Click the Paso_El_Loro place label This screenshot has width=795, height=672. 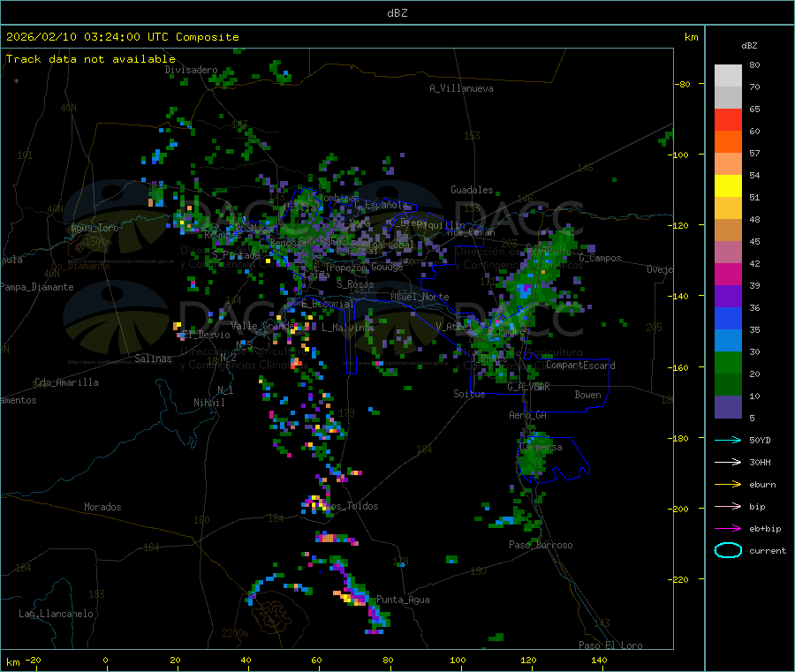pyautogui.click(x=610, y=646)
